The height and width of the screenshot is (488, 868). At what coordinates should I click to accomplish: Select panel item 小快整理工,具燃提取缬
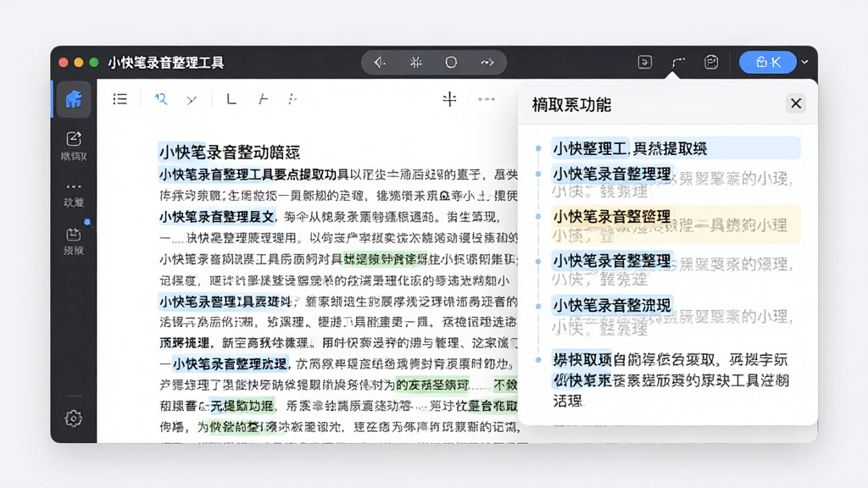[676, 148]
